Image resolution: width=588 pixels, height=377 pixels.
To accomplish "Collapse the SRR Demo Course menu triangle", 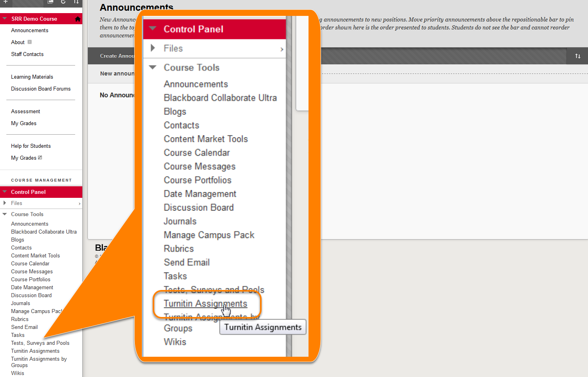I will coord(5,18).
